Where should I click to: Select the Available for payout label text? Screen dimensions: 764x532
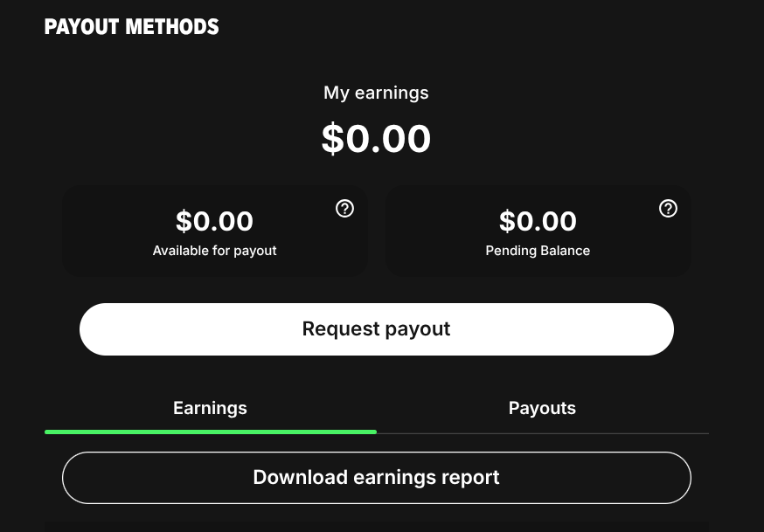(x=214, y=251)
